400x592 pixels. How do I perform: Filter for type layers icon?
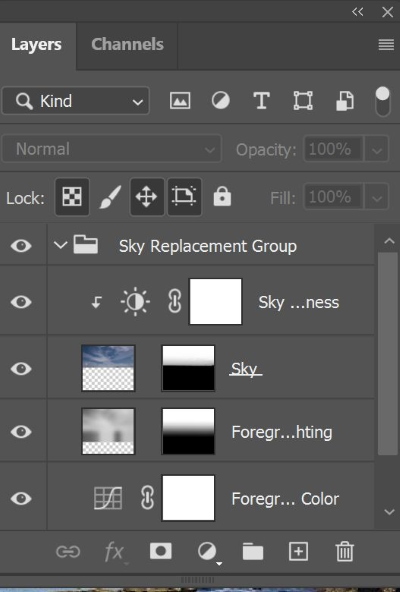[x=261, y=101]
